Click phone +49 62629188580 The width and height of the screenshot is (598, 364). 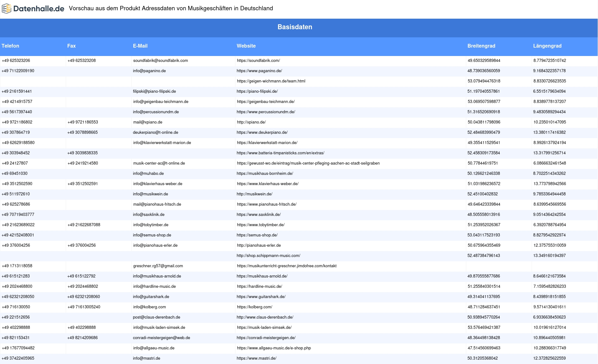(18, 143)
